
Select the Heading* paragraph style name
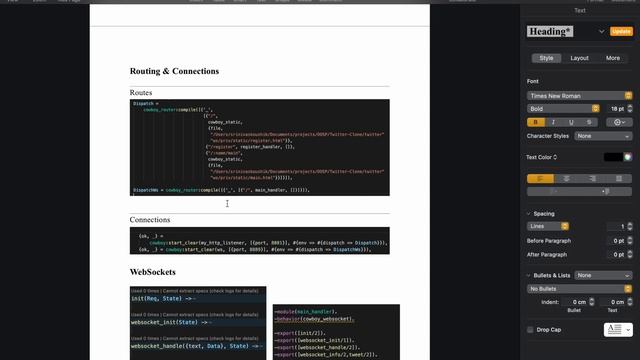pyautogui.click(x=550, y=31)
